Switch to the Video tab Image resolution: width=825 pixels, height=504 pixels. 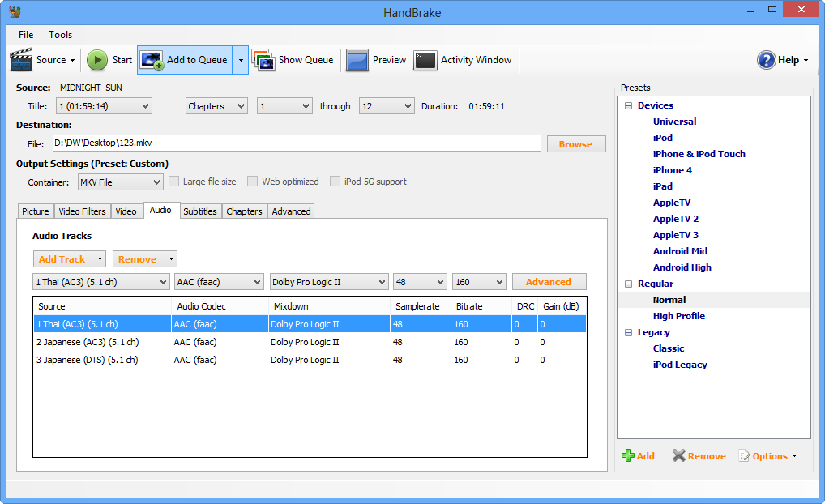(126, 211)
